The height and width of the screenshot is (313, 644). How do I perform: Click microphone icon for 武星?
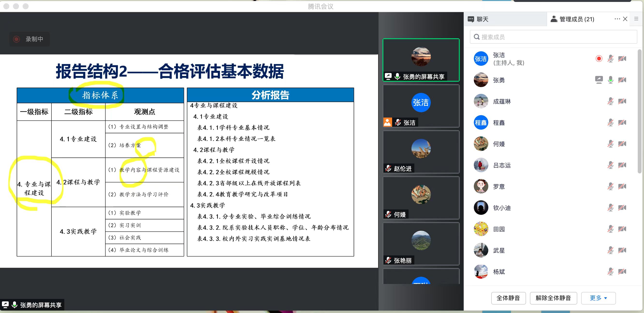click(x=610, y=250)
